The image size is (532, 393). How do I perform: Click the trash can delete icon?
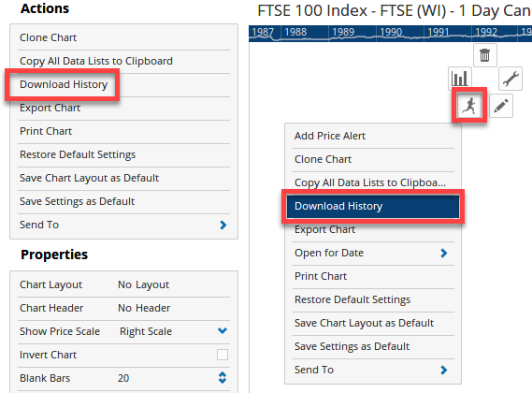click(x=485, y=55)
